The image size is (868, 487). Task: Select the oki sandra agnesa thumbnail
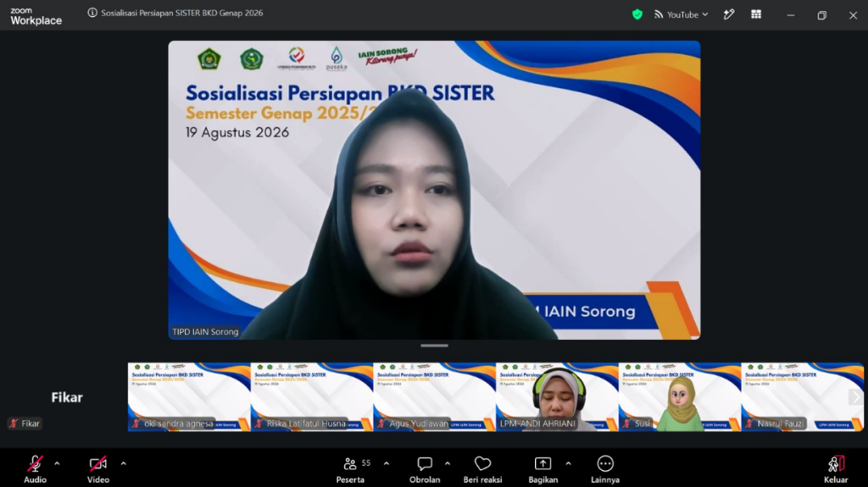coord(189,396)
